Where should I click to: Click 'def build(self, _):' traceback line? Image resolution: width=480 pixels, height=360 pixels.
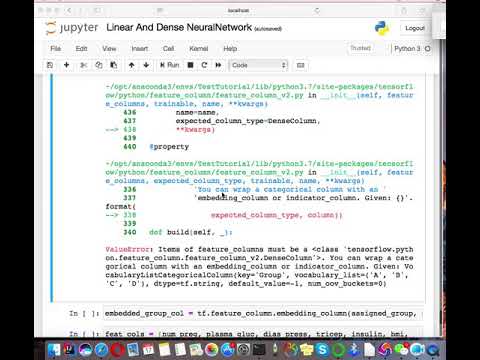[x=191, y=232]
